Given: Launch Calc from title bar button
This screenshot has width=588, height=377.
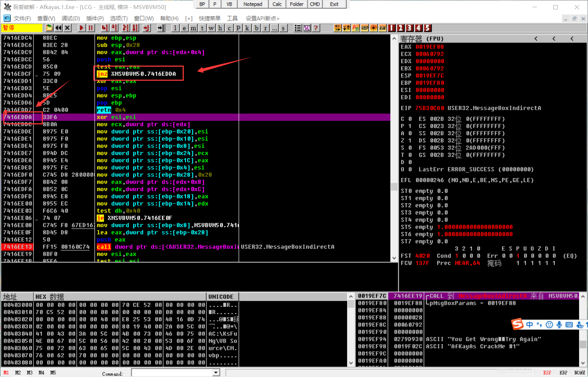Looking at the screenshot, I should (277, 4).
